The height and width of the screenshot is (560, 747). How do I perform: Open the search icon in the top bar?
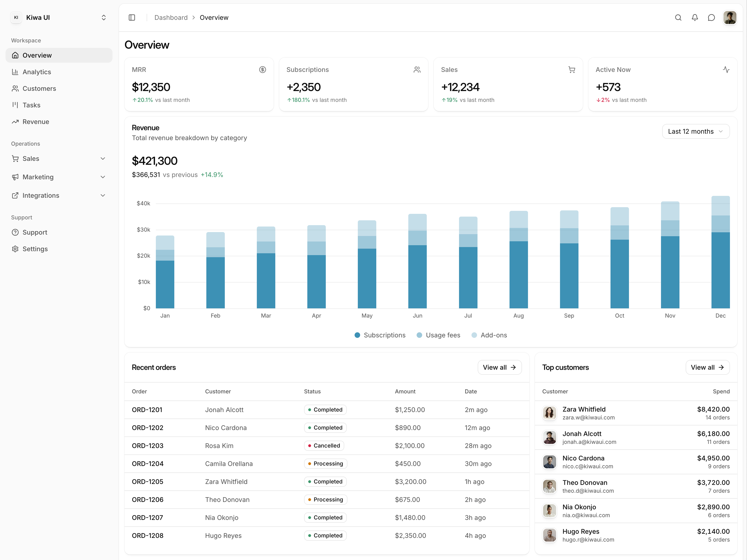click(x=678, y=18)
